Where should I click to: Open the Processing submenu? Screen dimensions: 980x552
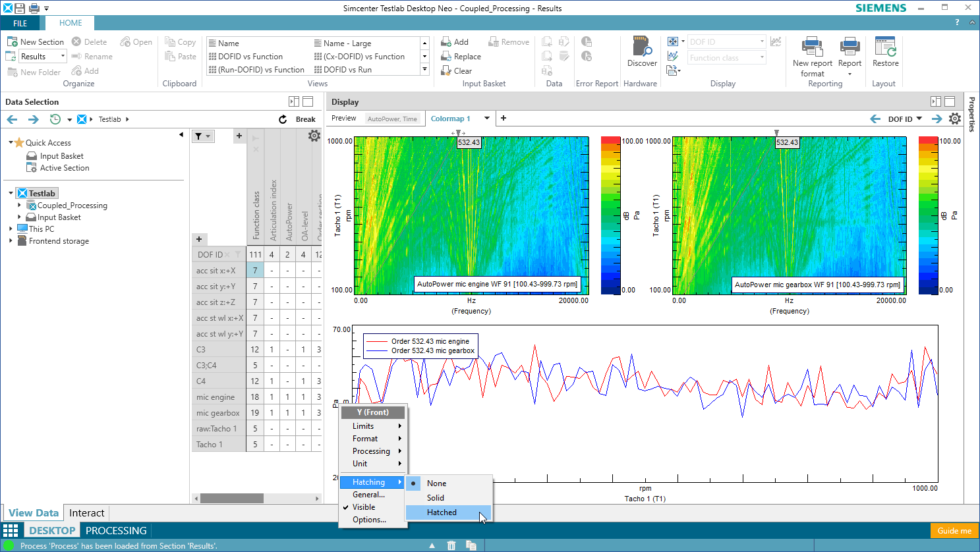(x=373, y=451)
